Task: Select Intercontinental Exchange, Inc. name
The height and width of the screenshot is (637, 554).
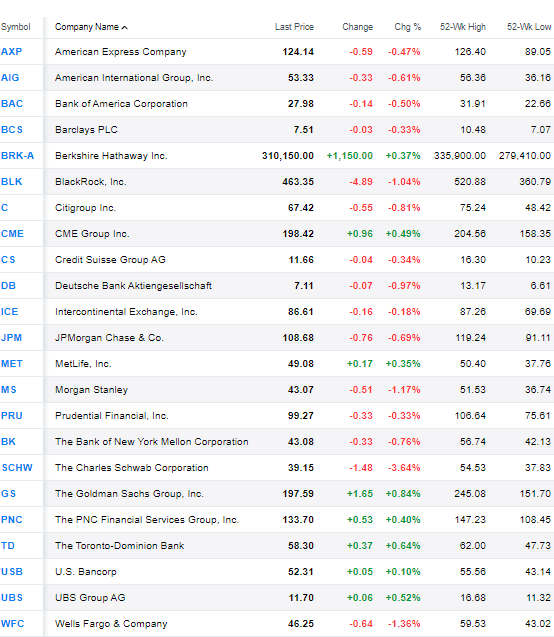Action: 126,312
